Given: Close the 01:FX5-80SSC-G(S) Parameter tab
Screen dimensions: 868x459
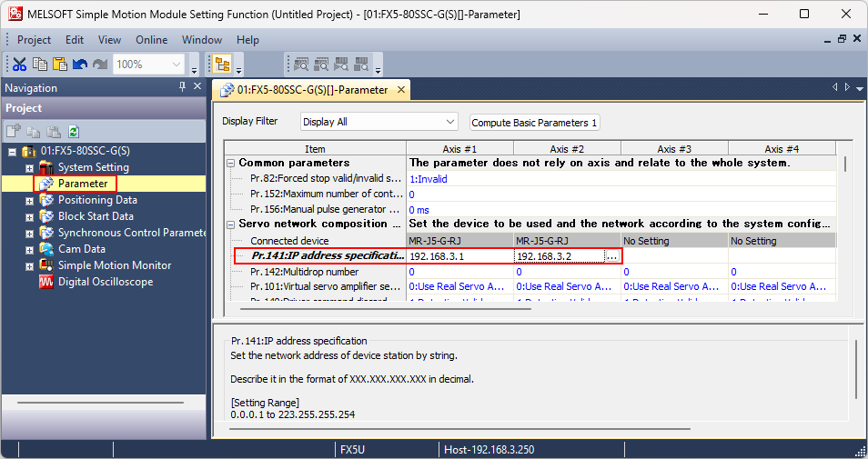Looking at the screenshot, I should point(400,90).
